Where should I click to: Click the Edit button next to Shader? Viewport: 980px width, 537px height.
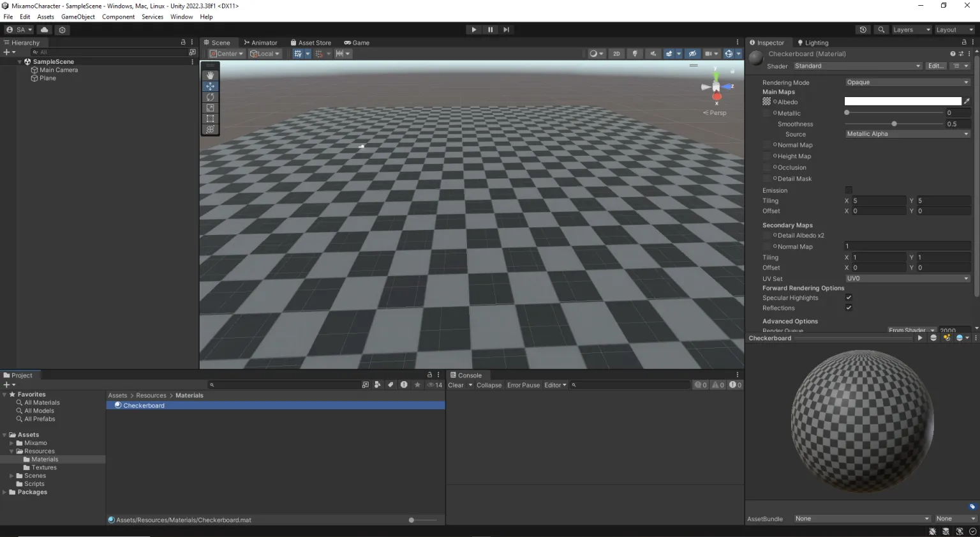[x=935, y=66]
